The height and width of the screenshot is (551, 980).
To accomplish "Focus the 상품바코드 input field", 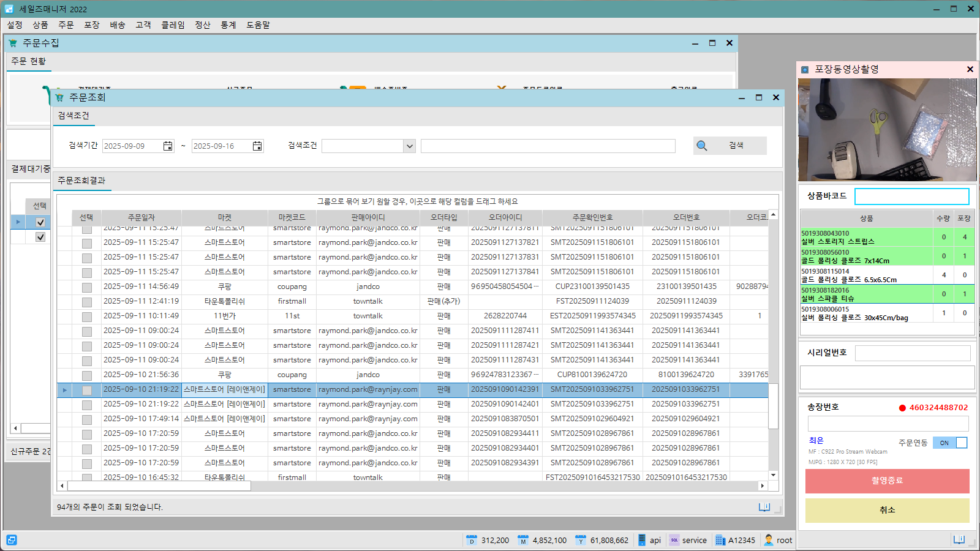I will (911, 197).
